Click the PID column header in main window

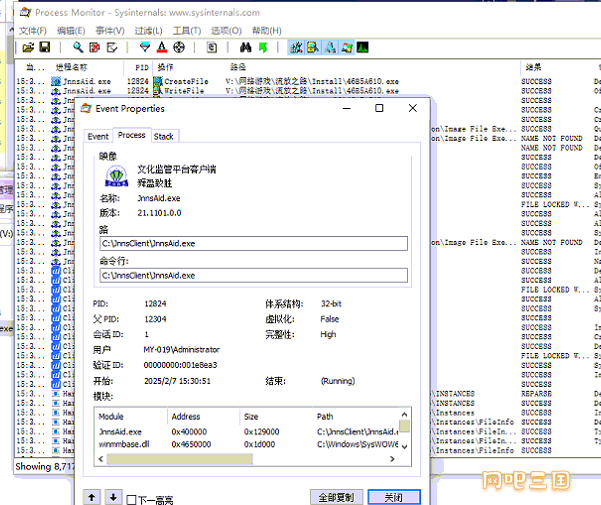pos(139,67)
